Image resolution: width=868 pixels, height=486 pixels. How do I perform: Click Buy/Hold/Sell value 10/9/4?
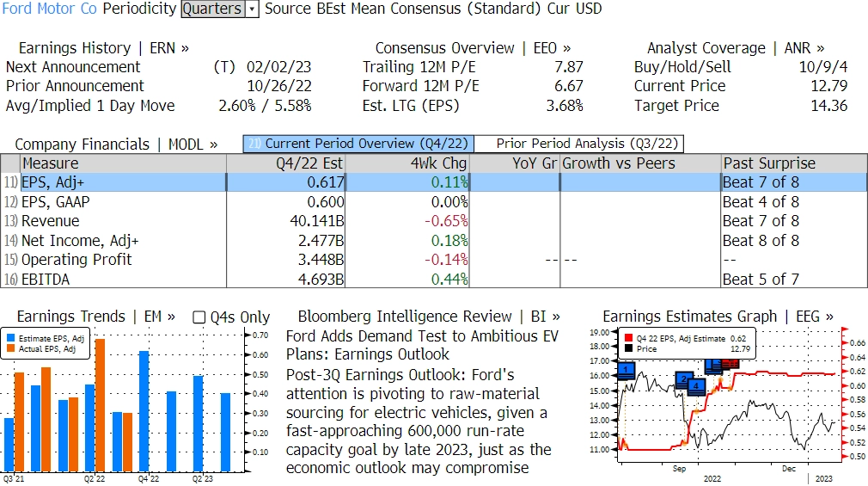(823, 67)
